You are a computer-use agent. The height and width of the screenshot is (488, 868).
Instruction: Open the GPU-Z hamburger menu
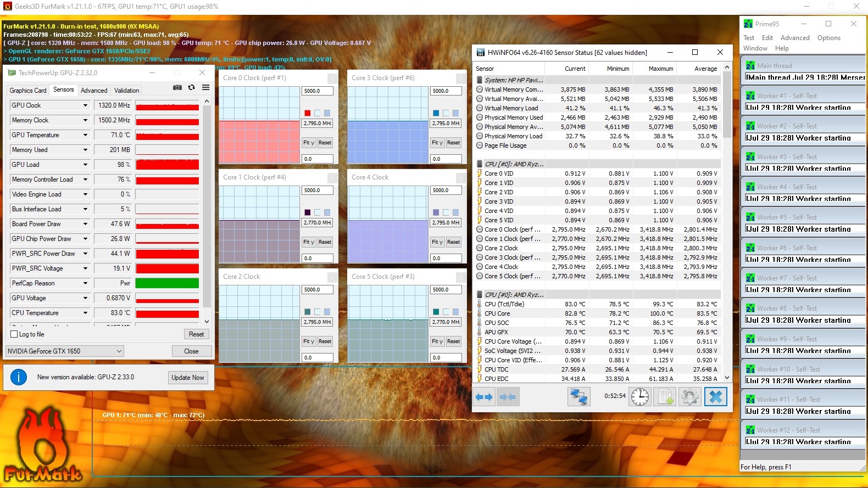pyautogui.click(x=205, y=87)
